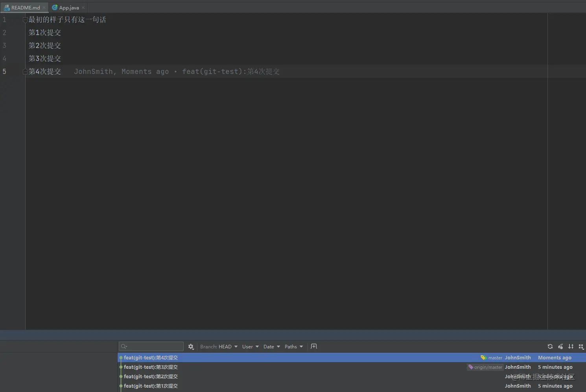Viewport: 586px width, 392px height.
Task: Close the App.java tab
Action: point(83,7)
